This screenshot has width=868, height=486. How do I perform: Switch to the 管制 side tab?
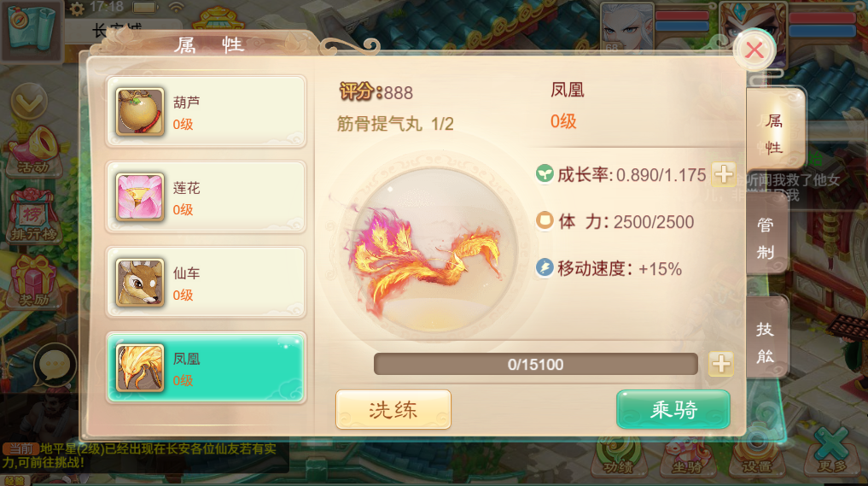tap(766, 238)
